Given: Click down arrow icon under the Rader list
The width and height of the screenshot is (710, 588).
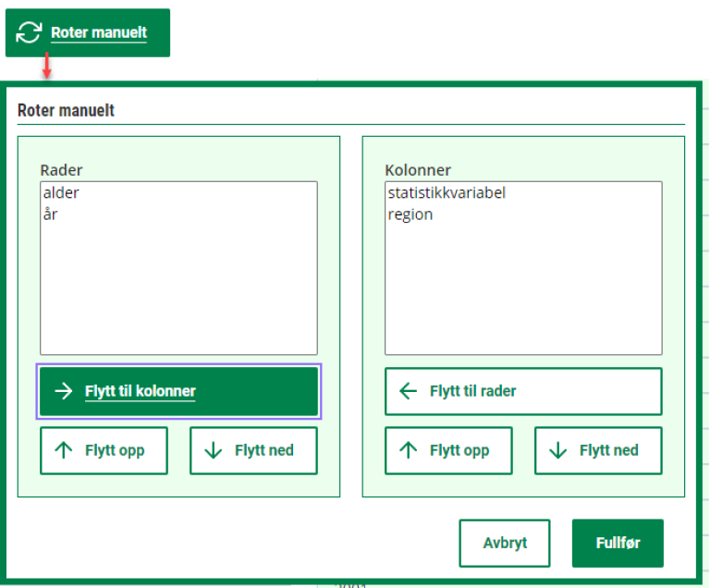Looking at the screenshot, I should (214, 450).
